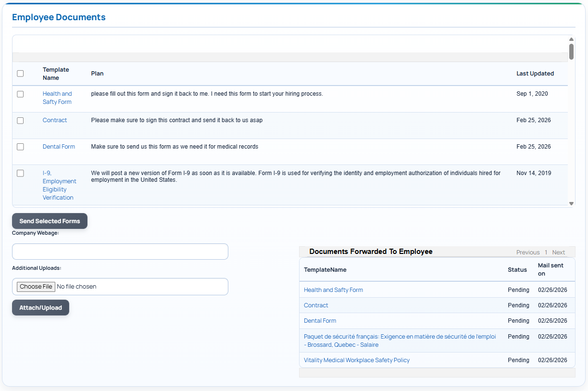The width and height of the screenshot is (588, 391).
Task: Click Choose File for additional uploads
Action: (36, 286)
